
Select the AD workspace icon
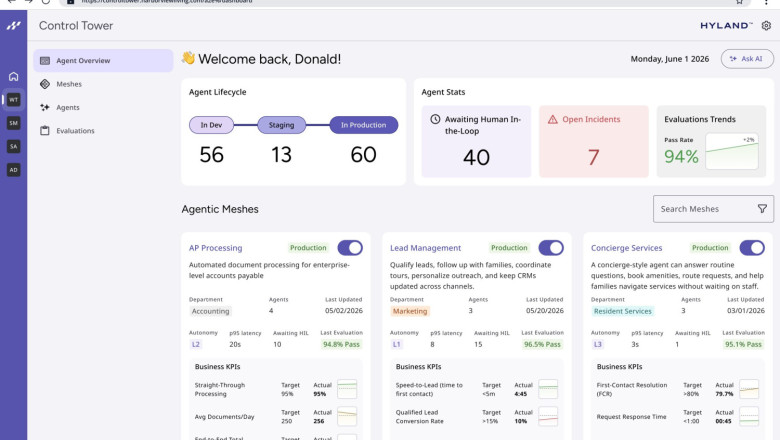click(13, 170)
